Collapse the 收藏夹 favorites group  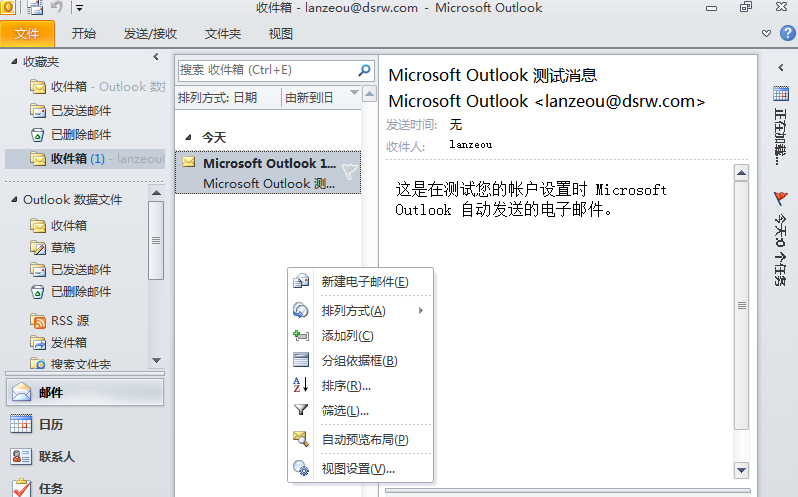click(14, 62)
